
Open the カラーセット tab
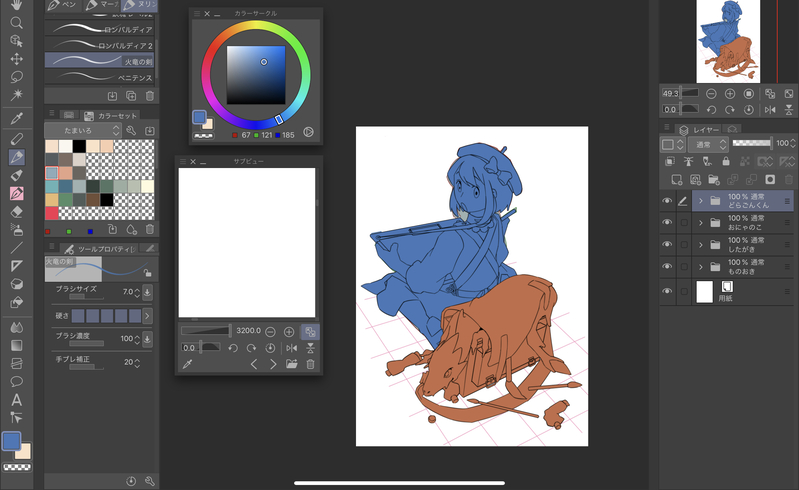(111, 116)
